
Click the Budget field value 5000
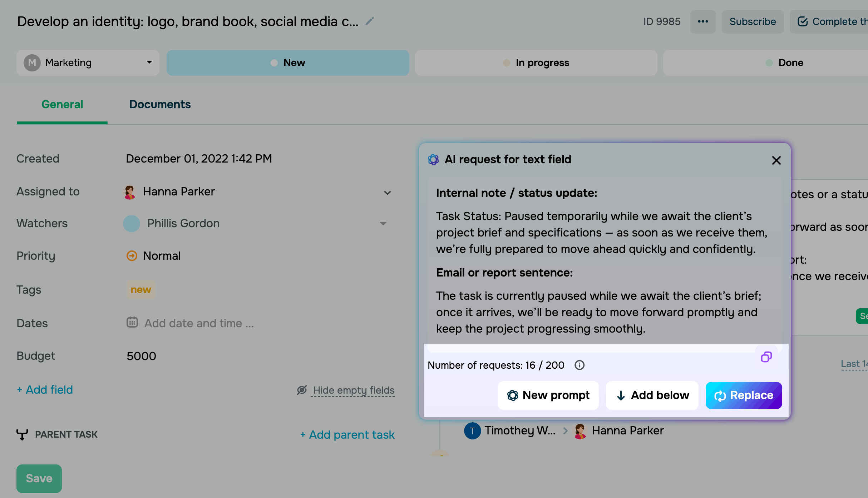[x=141, y=356]
